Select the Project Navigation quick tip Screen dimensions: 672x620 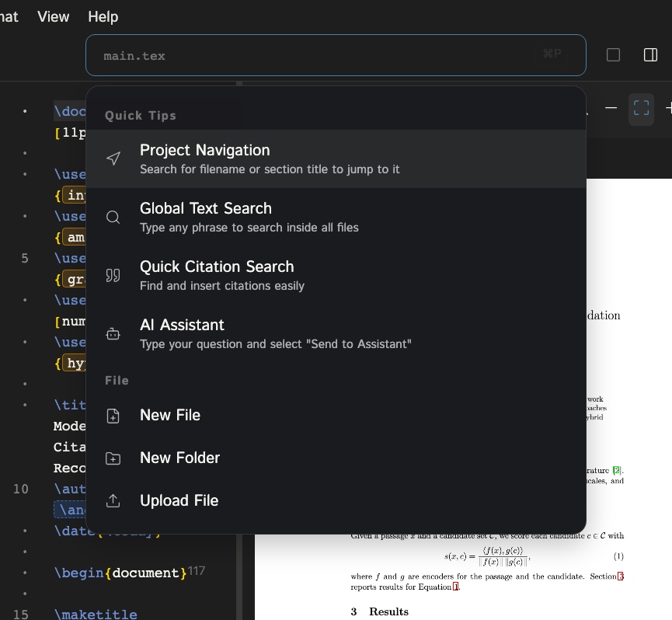pos(336,158)
